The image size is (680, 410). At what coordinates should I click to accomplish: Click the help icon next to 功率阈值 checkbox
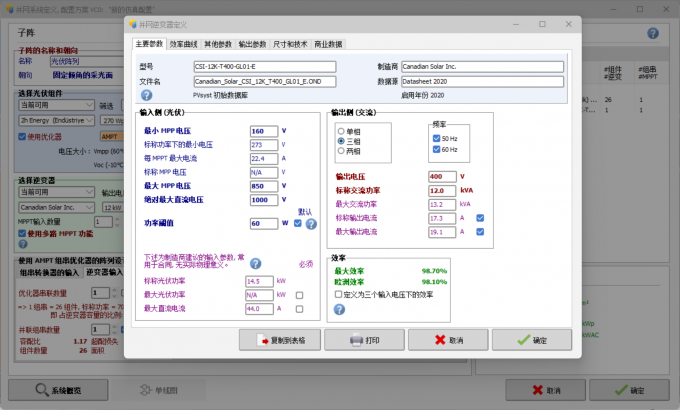coord(311,224)
